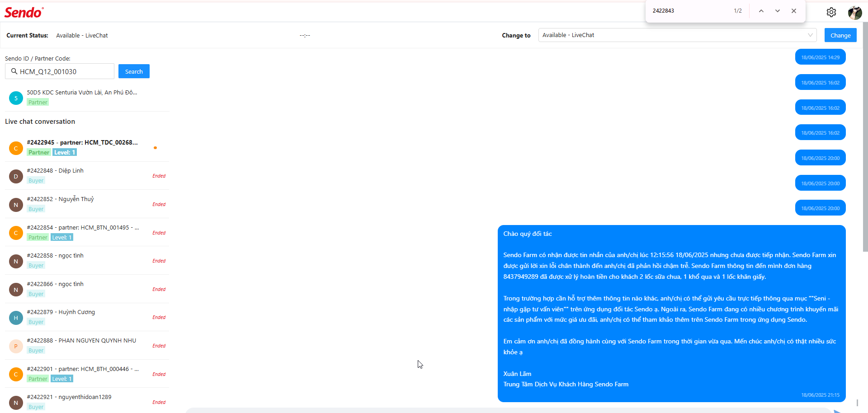
Task: Click the Level: 1 tag on #2422945
Action: click(x=65, y=153)
